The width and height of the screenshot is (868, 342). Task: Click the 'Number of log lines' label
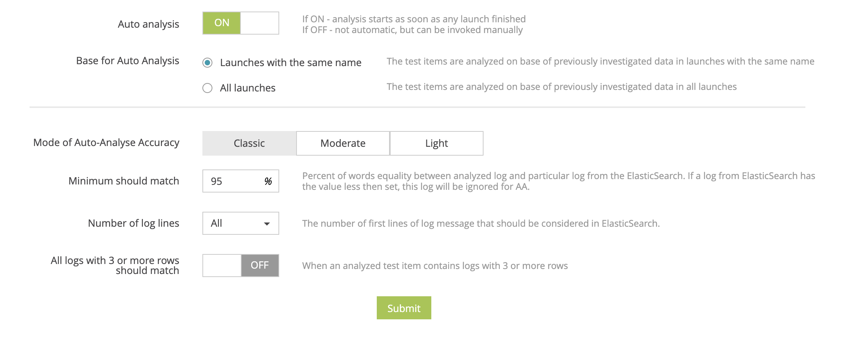point(133,223)
